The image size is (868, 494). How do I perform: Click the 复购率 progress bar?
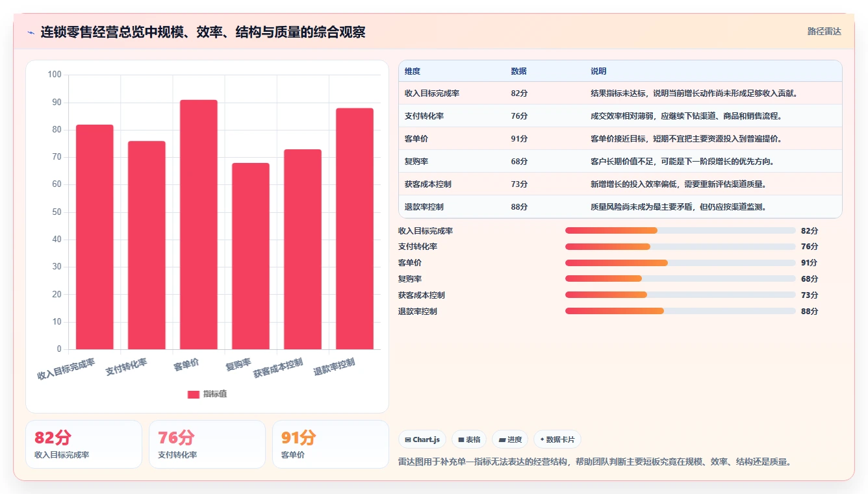coord(680,278)
